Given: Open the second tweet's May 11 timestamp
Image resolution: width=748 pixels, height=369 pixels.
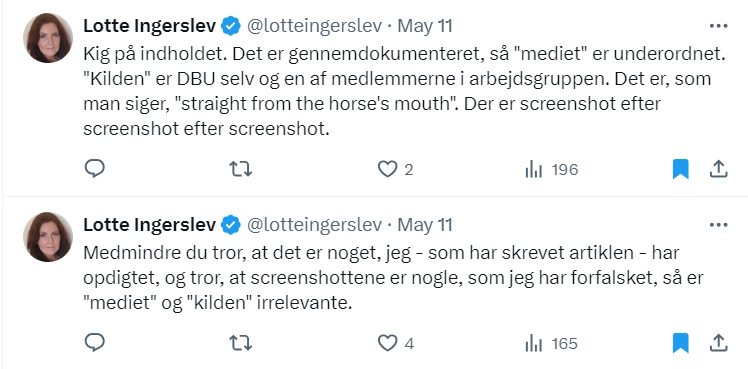Looking at the screenshot, I should click(425, 225).
